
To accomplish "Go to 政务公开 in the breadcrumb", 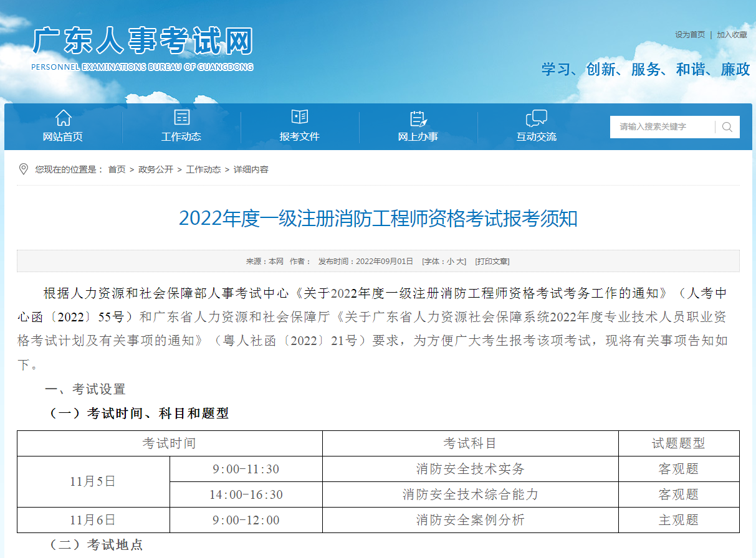I will 156,169.
